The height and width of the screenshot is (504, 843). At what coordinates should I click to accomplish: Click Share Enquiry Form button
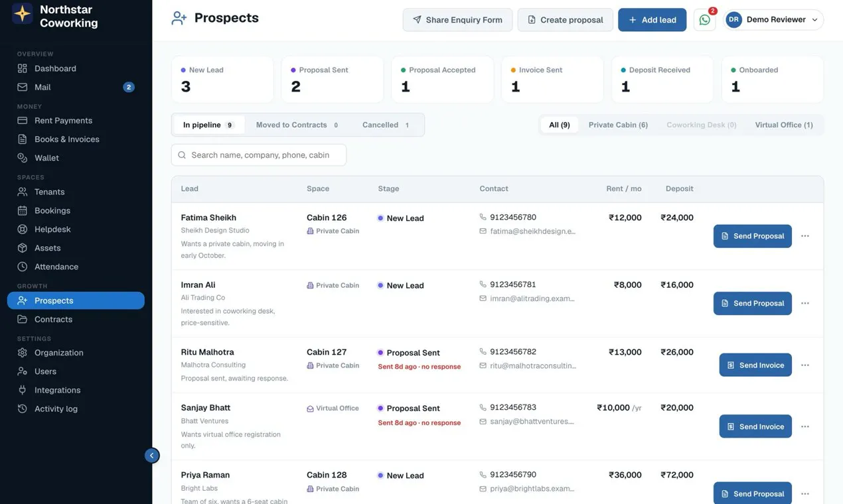point(457,20)
